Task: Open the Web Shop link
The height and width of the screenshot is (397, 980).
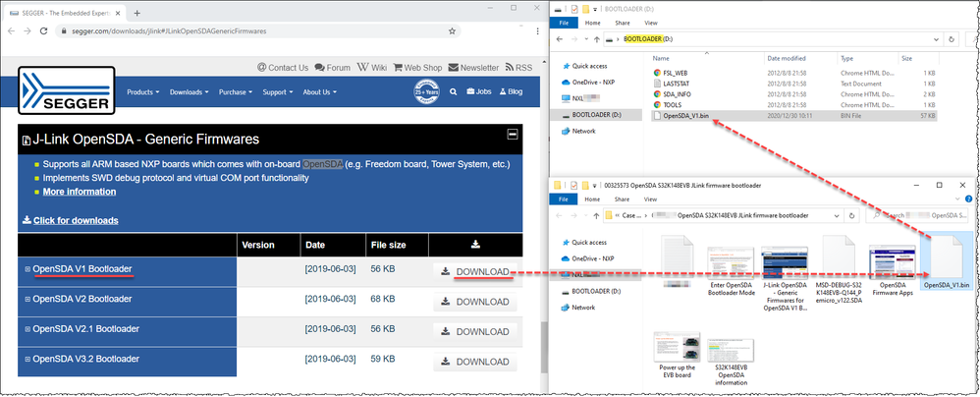Action: 417,68
